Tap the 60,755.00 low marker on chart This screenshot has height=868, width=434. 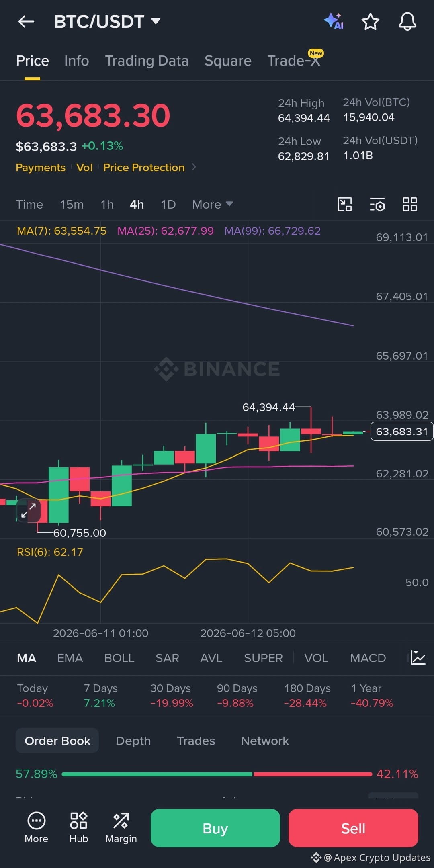[x=80, y=533]
